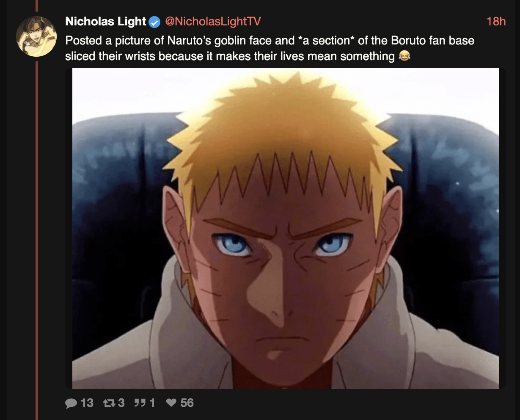
Task: View the 13 replies count
Action: pyautogui.click(x=87, y=403)
